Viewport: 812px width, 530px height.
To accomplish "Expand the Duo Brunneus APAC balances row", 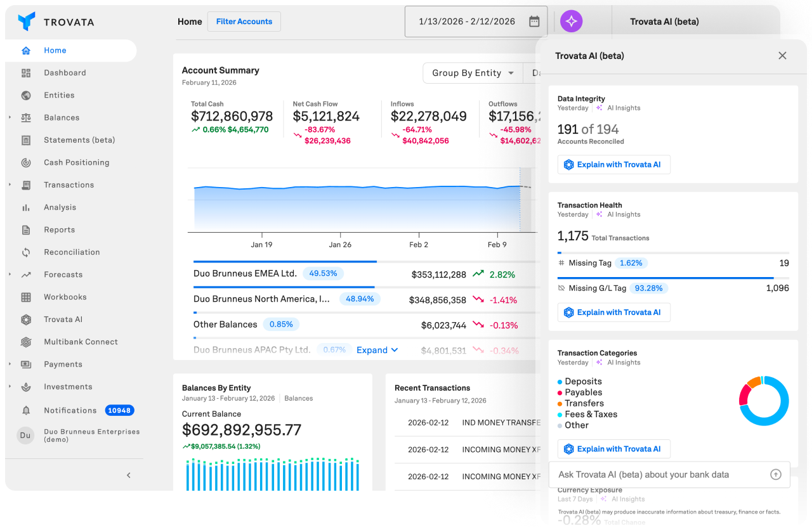I will pyautogui.click(x=377, y=349).
